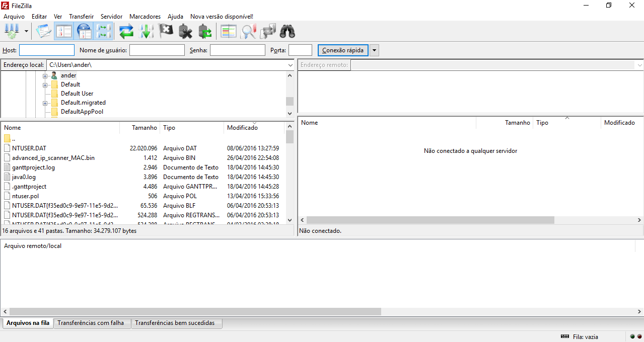
Task: Open the Site Manager icon
Action: (11, 32)
